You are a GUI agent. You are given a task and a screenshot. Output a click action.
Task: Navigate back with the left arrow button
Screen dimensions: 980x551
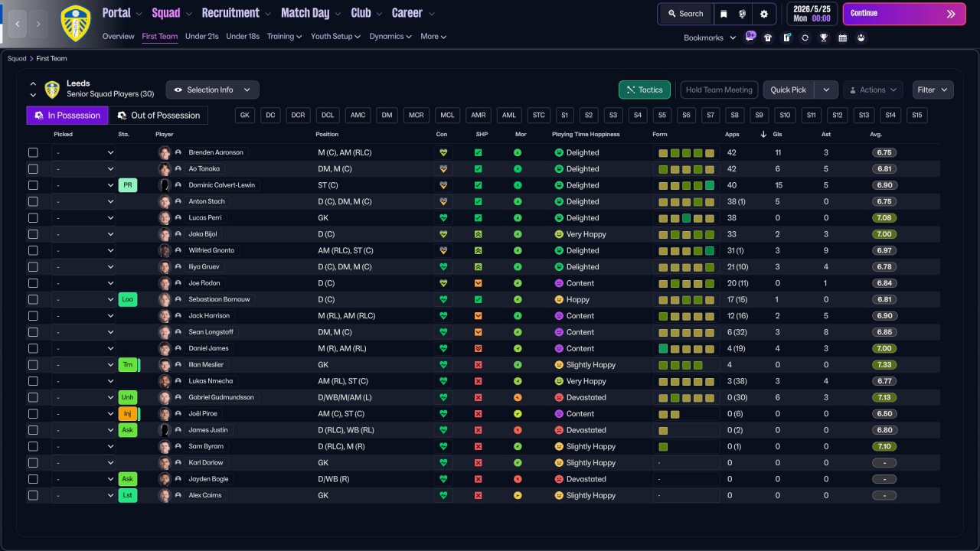(x=18, y=24)
